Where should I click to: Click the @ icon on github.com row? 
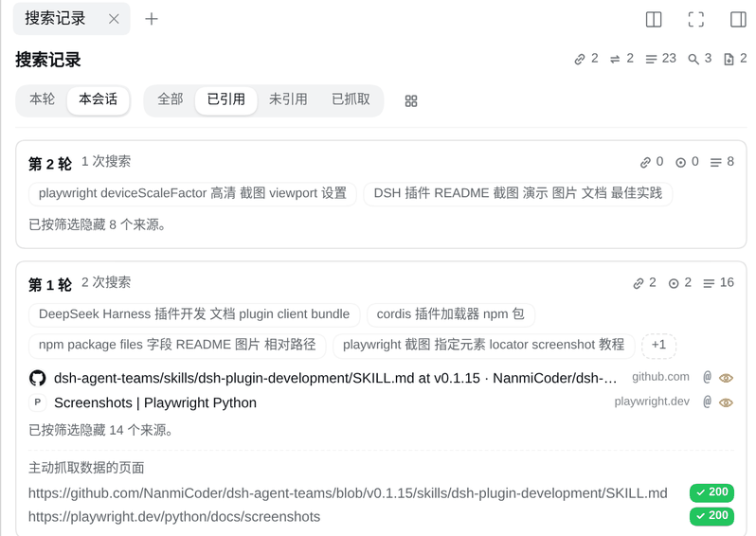click(707, 377)
